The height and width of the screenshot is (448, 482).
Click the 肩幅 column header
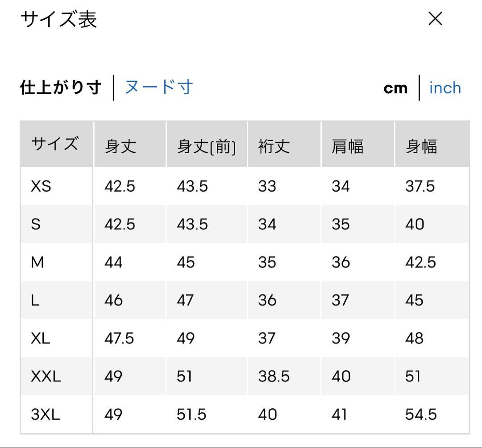(347, 146)
